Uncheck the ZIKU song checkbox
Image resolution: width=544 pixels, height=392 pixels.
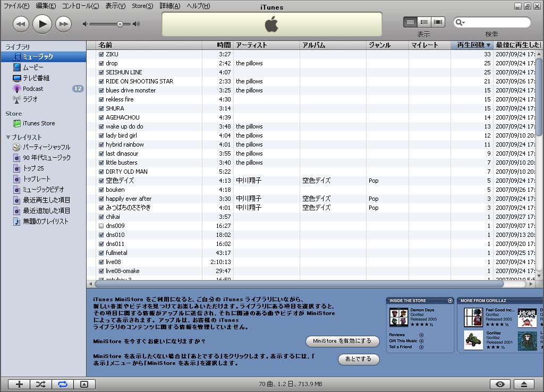tap(101, 54)
